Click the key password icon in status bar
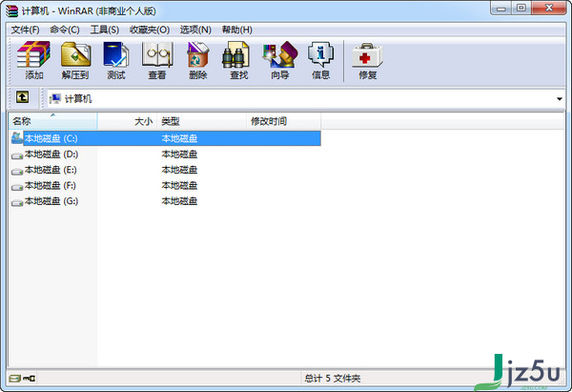Image resolution: width=572 pixels, height=392 pixels. coord(30,379)
